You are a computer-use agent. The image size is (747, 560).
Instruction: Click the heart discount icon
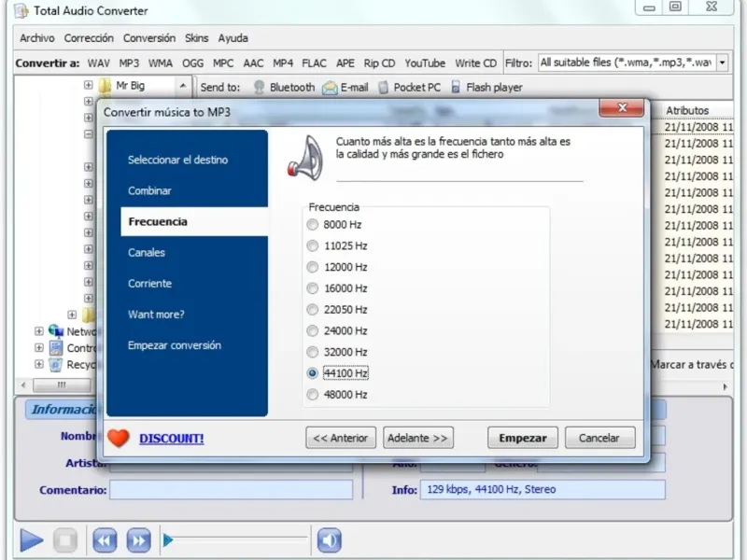pyautogui.click(x=119, y=438)
